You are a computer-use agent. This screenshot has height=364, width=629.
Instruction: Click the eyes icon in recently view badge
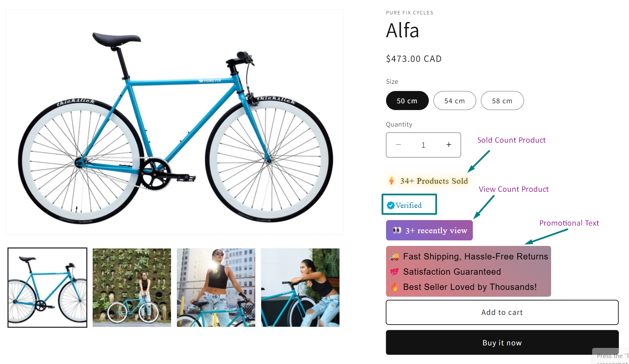click(x=397, y=230)
